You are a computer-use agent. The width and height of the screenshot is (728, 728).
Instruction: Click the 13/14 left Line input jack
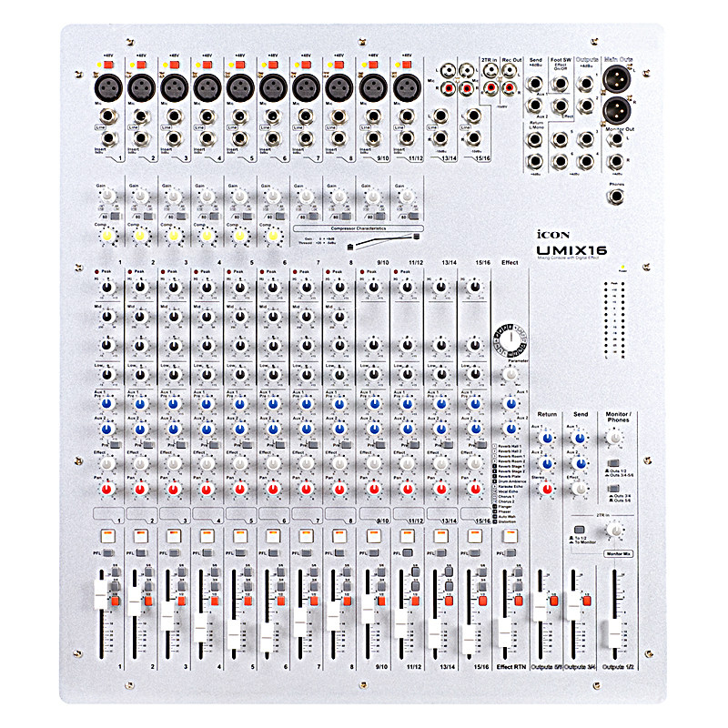[440, 116]
